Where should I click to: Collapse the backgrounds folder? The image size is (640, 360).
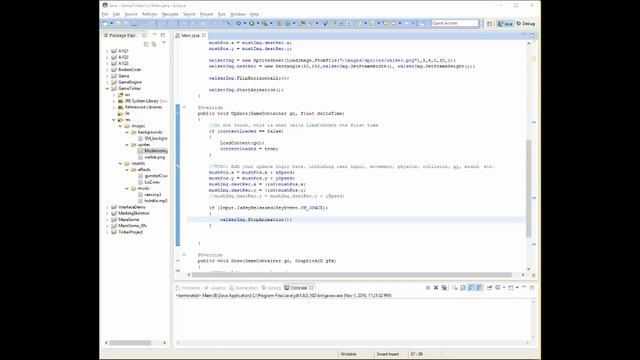pyautogui.click(x=127, y=132)
